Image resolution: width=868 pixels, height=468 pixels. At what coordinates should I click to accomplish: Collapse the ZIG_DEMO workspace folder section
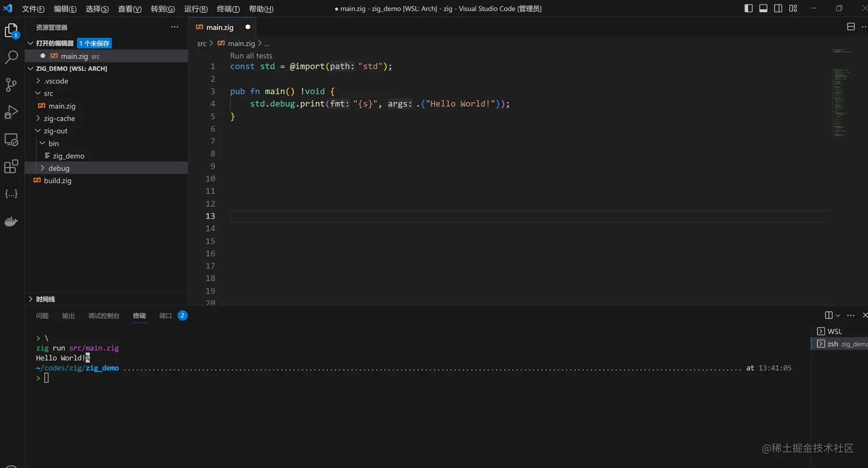click(x=30, y=68)
